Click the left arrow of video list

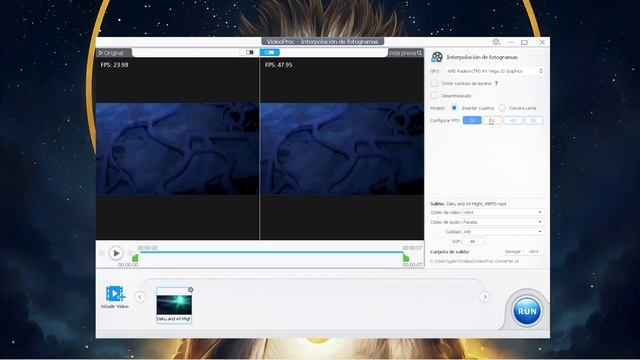[140, 297]
